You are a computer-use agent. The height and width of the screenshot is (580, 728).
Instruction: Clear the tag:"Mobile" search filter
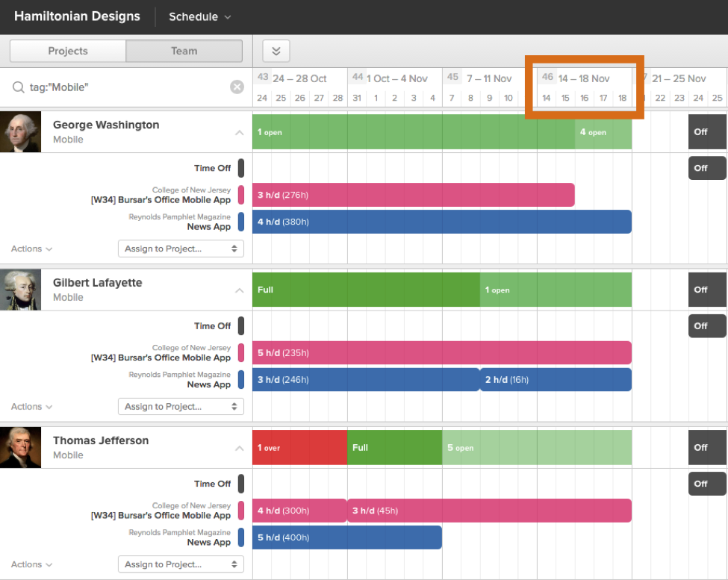(237, 87)
